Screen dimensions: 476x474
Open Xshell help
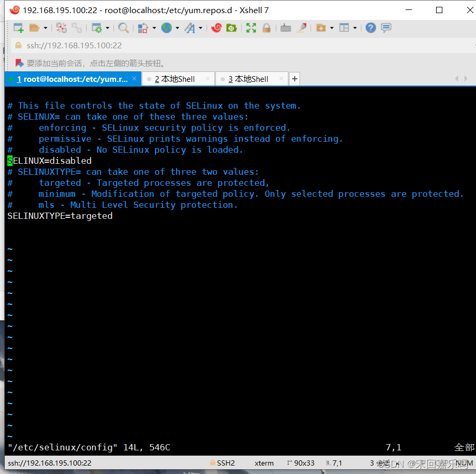pyautogui.click(x=371, y=27)
